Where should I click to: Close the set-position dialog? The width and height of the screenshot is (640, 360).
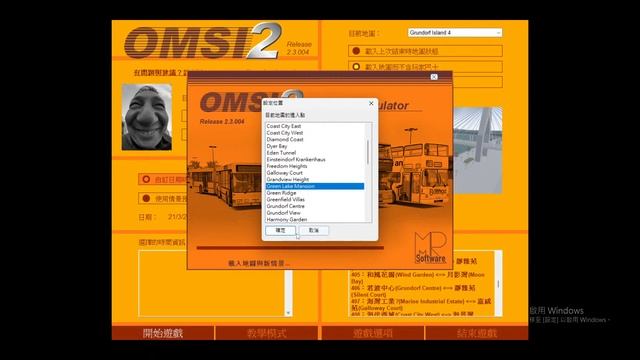coord(371,103)
